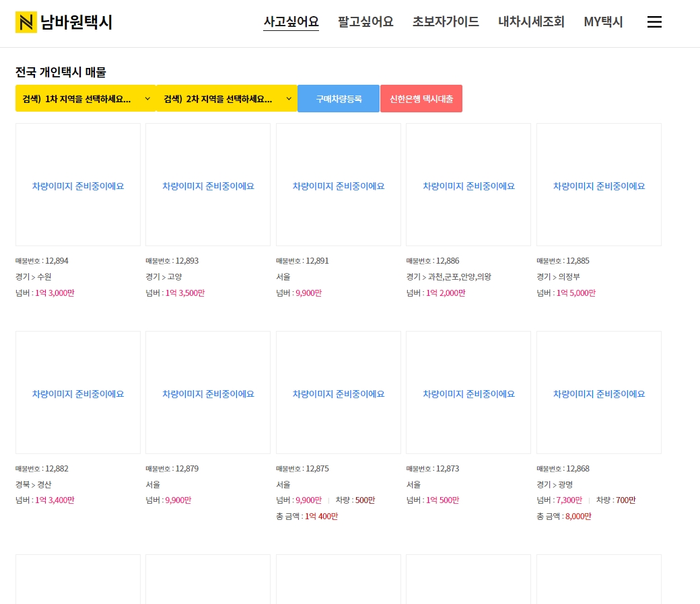
Task: Open the 팔고싶어요 menu
Action: (365, 22)
